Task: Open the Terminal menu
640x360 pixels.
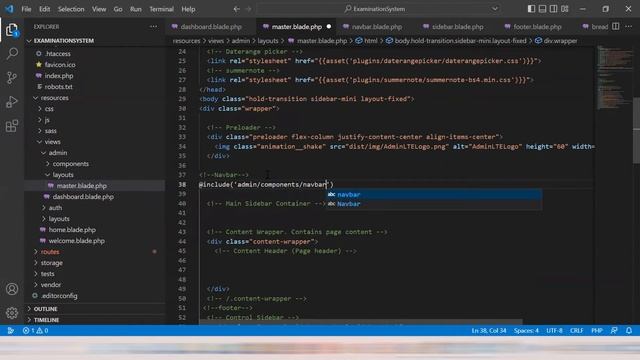Action: point(161,9)
